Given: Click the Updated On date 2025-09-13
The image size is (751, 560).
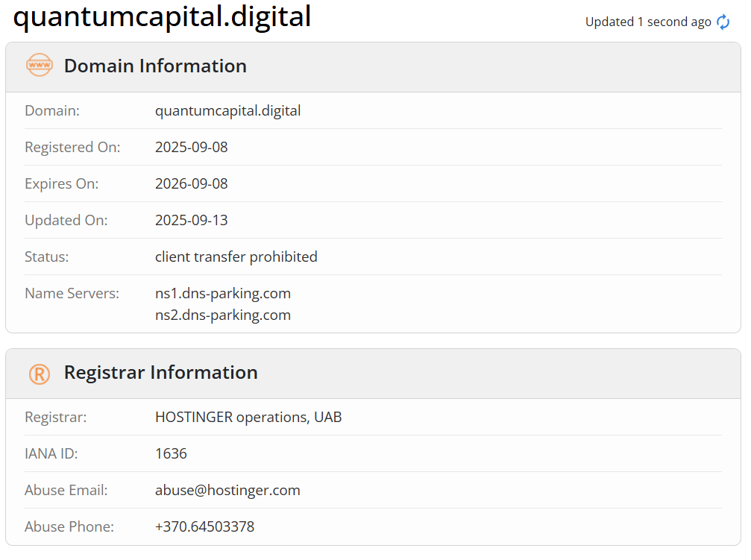Looking at the screenshot, I should tap(191, 221).
